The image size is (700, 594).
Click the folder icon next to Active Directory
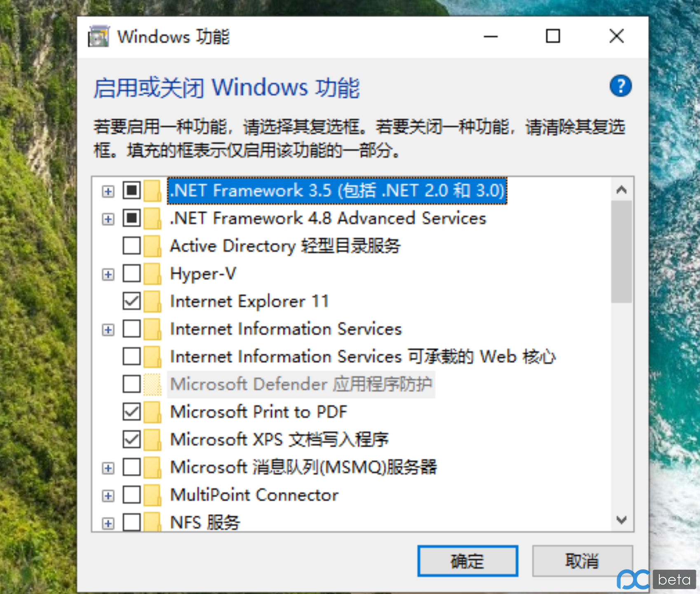click(153, 246)
